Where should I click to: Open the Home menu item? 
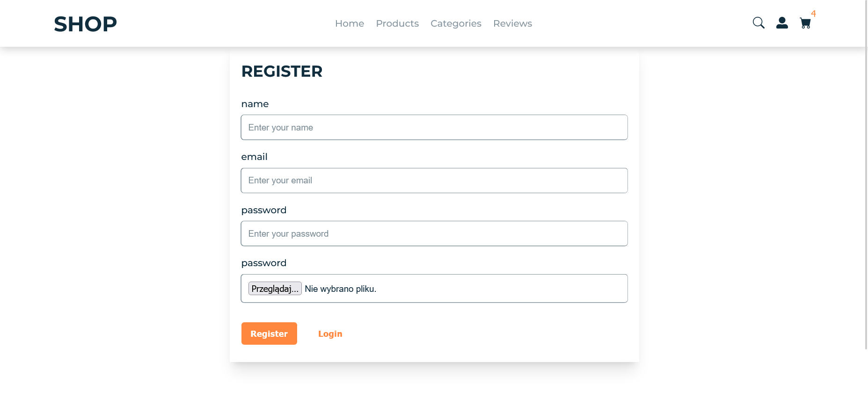tap(350, 23)
